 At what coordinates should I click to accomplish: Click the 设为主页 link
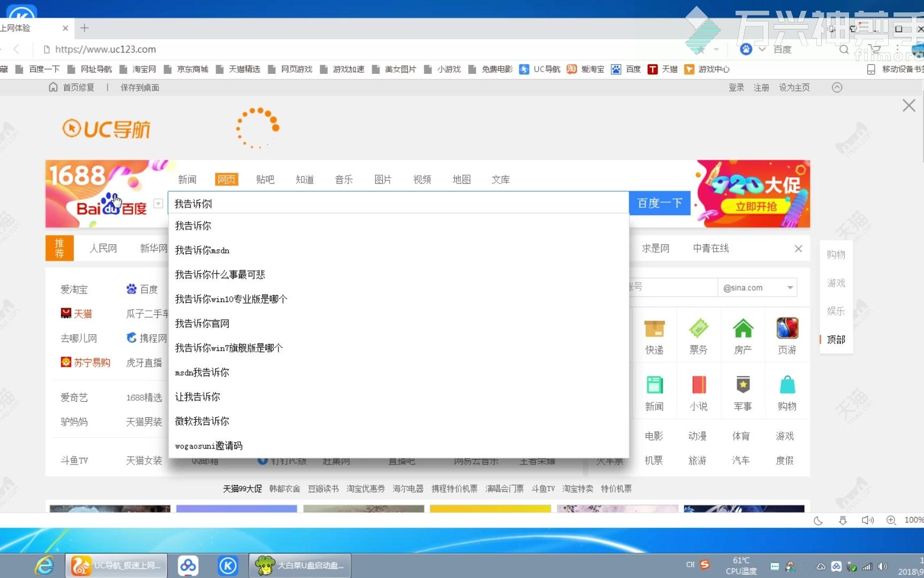pyautogui.click(x=794, y=87)
